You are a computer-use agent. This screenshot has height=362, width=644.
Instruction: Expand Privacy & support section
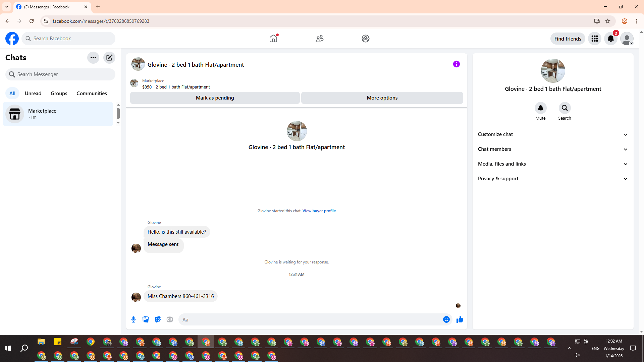tap(552, 179)
